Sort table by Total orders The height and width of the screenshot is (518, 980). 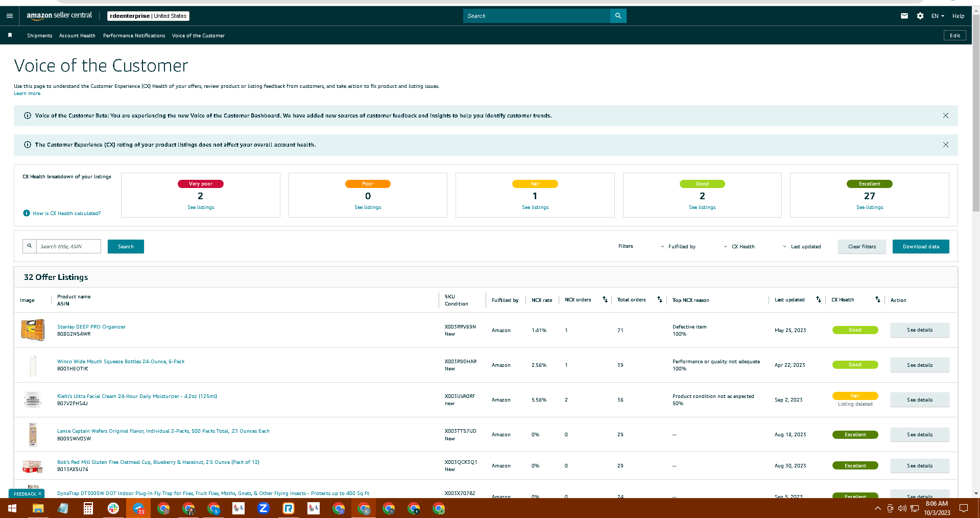pyautogui.click(x=660, y=299)
